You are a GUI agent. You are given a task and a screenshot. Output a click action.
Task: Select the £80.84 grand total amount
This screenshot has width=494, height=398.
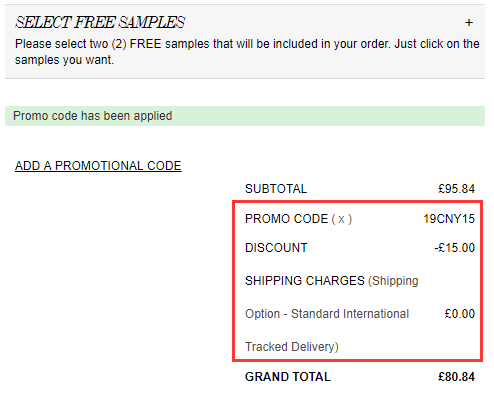coord(456,377)
